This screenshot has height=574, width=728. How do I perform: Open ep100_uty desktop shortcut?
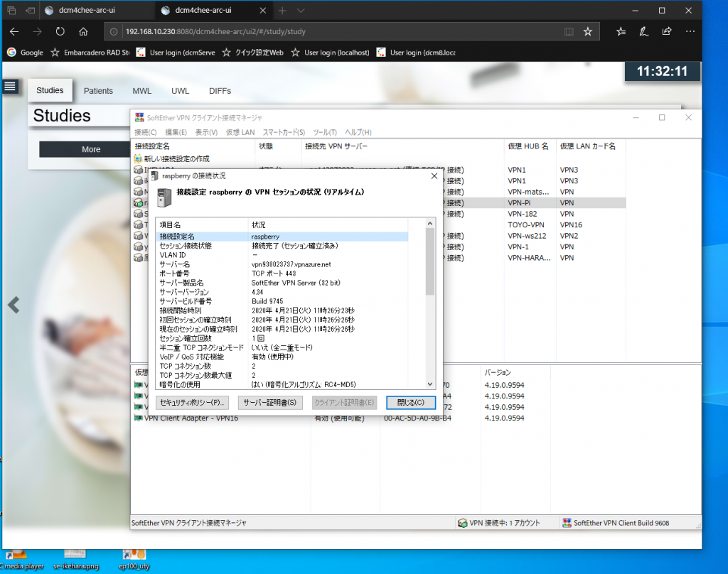click(x=134, y=558)
